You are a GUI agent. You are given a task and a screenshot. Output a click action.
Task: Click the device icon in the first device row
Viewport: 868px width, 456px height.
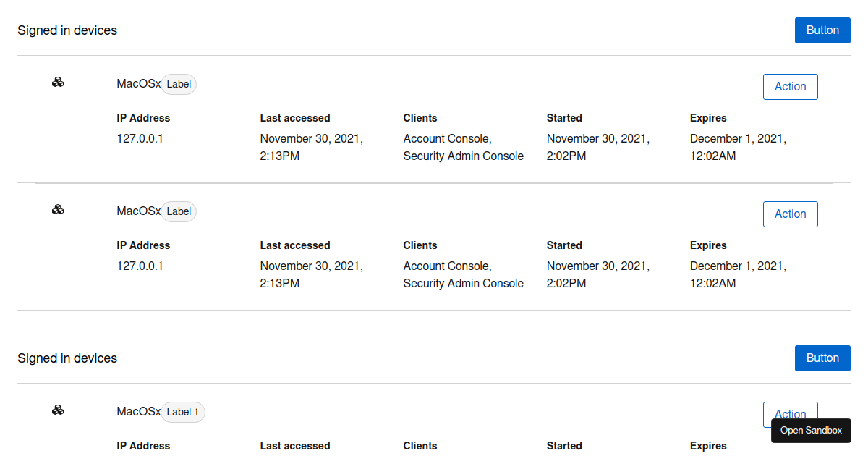[x=58, y=83]
